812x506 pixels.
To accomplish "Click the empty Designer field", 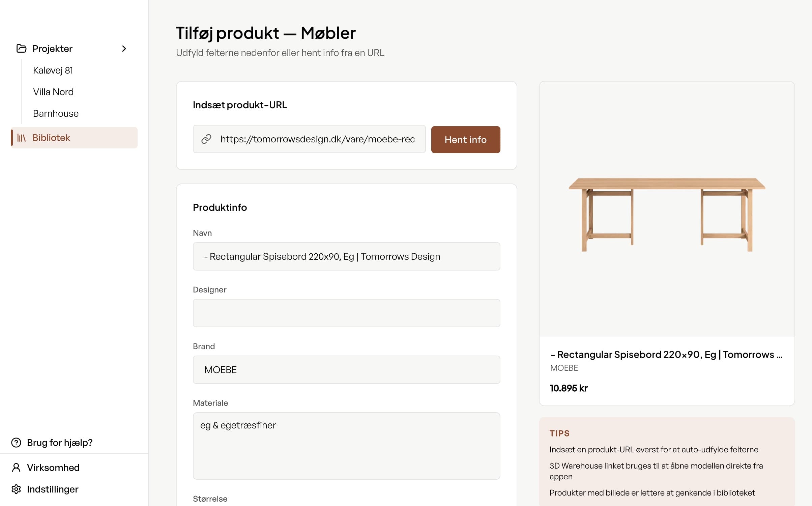I will pos(346,313).
